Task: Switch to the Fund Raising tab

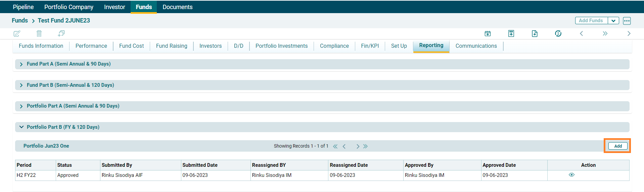Action: pyautogui.click(x=172, y=46)
